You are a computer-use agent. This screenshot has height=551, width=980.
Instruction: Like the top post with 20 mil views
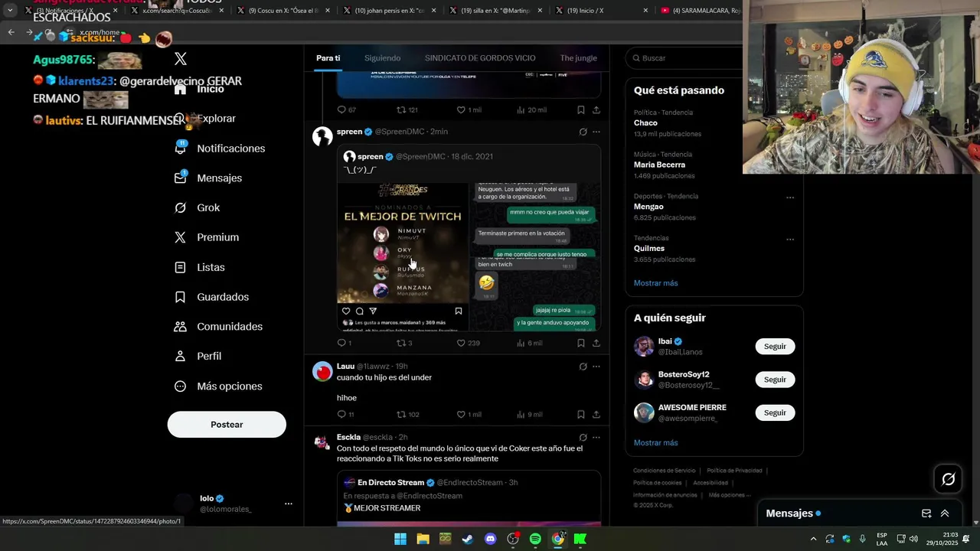(469, 109)
